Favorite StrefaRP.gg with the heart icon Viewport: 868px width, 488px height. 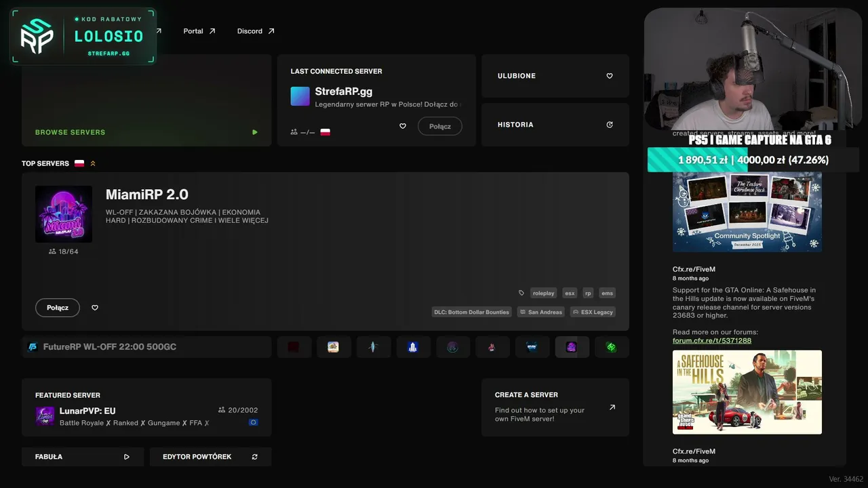[x=403, y=126]
